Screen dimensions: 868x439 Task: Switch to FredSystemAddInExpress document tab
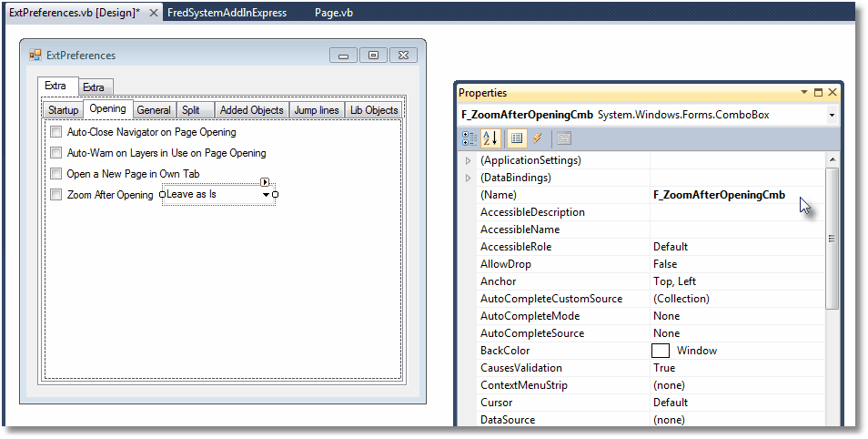click(x=227, y=13)
